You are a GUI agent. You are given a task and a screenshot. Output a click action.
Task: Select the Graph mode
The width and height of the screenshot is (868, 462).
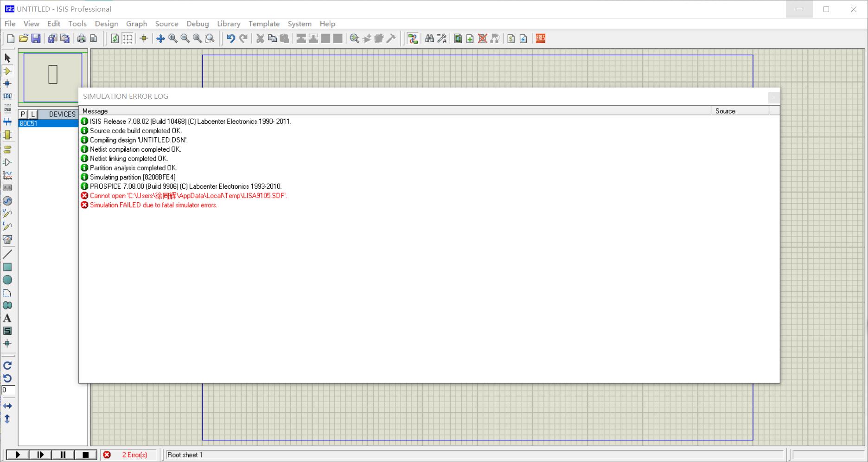tap(7, 175)
